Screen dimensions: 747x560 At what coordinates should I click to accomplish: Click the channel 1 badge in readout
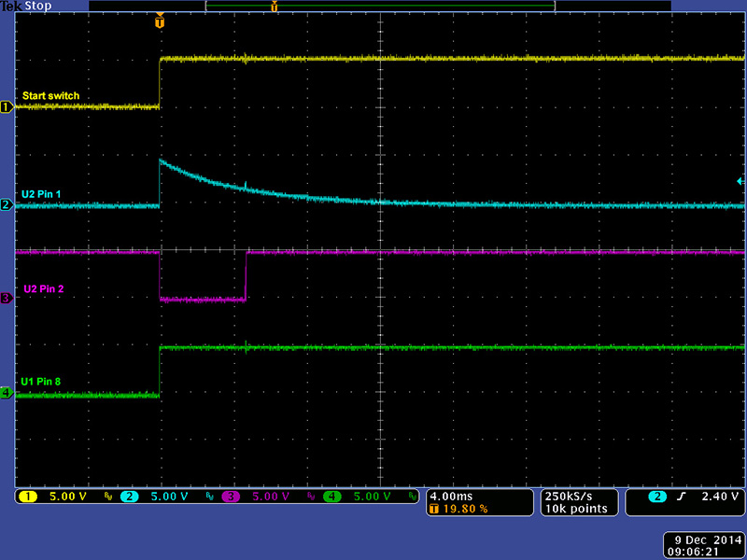click(x=28, y=497)
